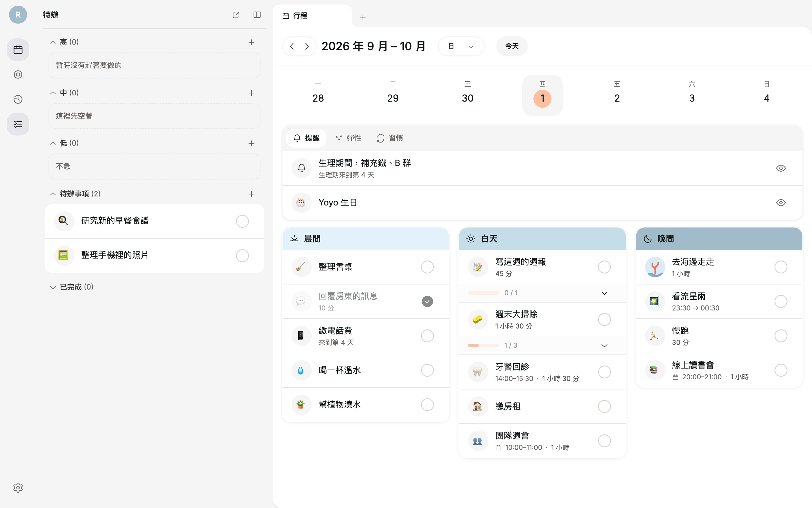Add a task to 中 priority group
The height and width of the screenshot is (508, 812).
[251, 93]
